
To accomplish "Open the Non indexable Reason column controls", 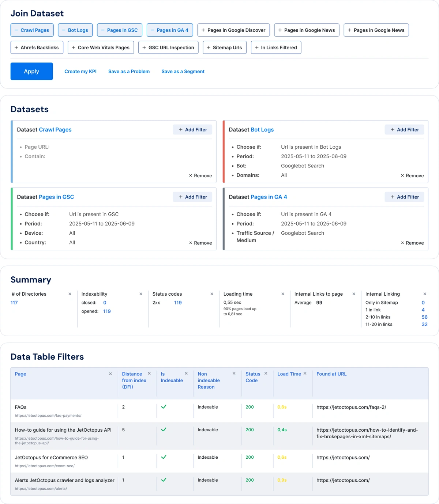I will pyautogui.click(x=234, y=374).
